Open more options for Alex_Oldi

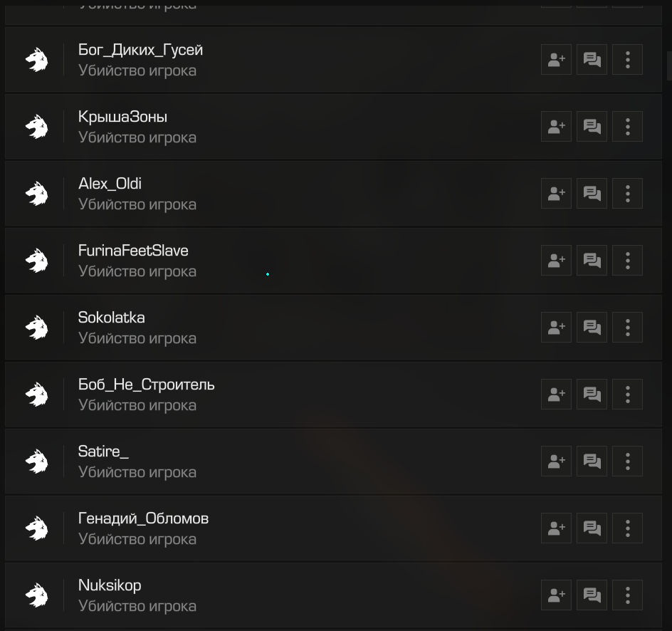(627, 193)
